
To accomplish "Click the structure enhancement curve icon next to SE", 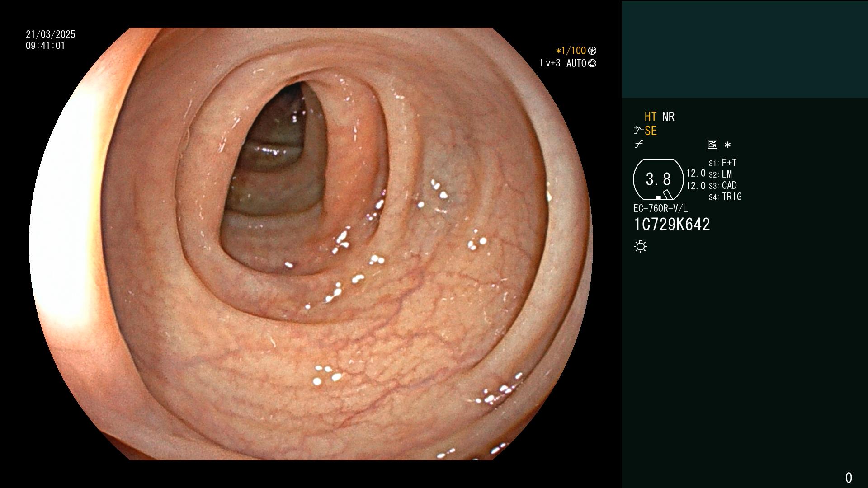I will click(638, 131).
